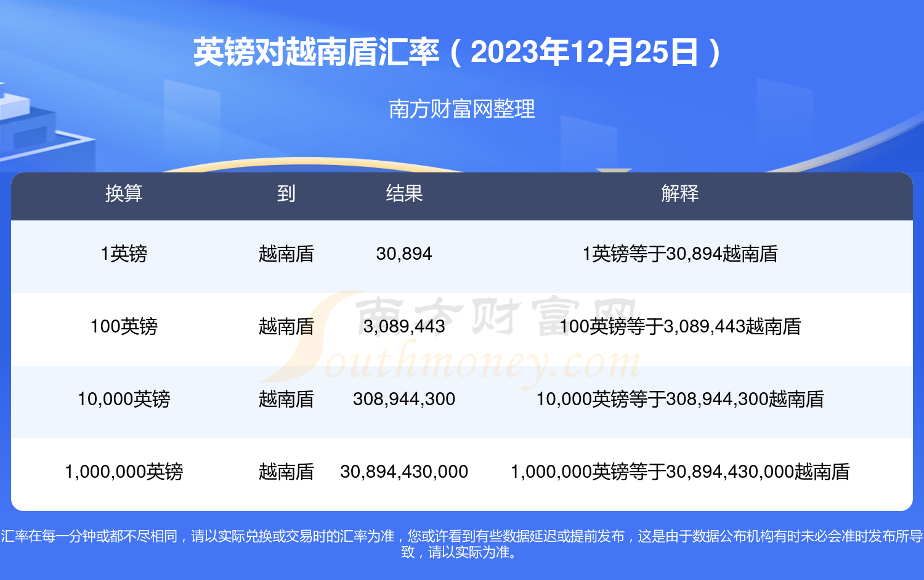This screenshot has width=924, height=580.
Task: Click the result value 30,894,430,000
Action: coord(404,472)
